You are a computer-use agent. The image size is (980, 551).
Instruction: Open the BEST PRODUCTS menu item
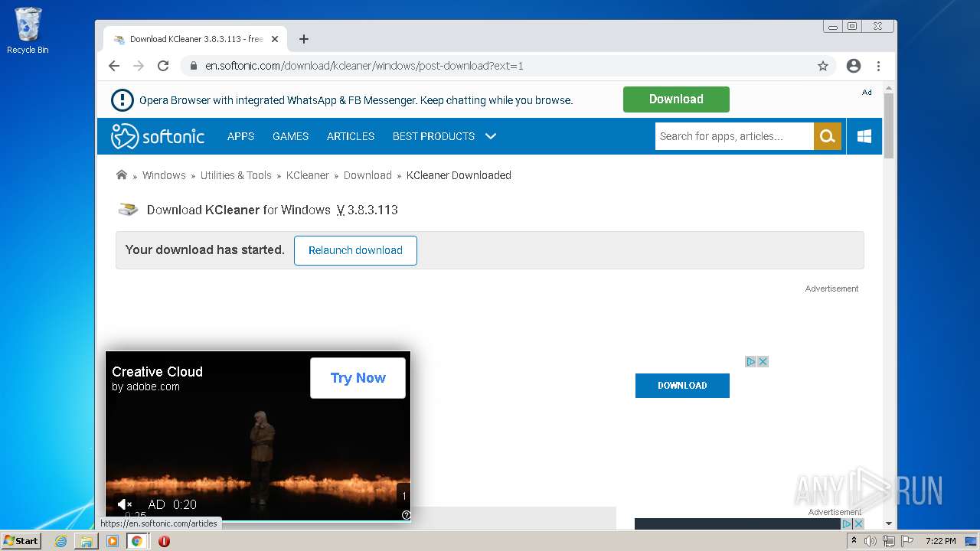(x=433, y=136)
